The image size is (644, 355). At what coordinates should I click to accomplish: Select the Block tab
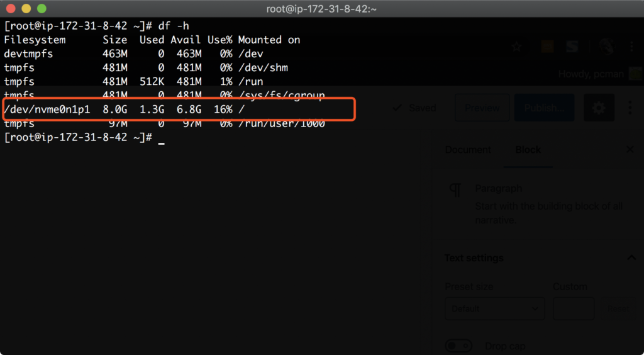tap(528, 150)
